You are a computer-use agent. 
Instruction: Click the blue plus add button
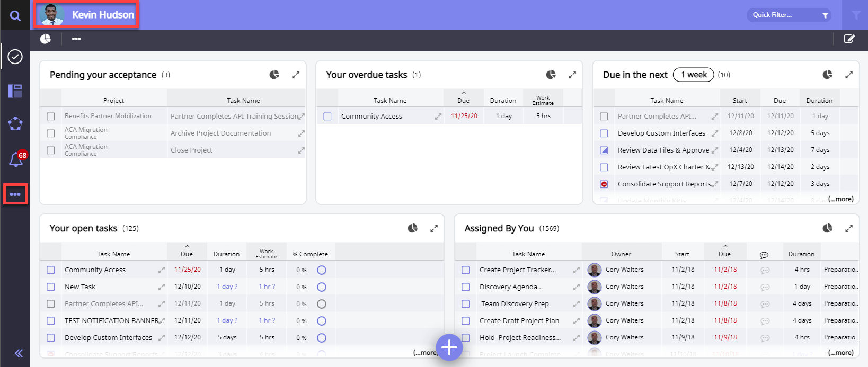pos(449,347)
